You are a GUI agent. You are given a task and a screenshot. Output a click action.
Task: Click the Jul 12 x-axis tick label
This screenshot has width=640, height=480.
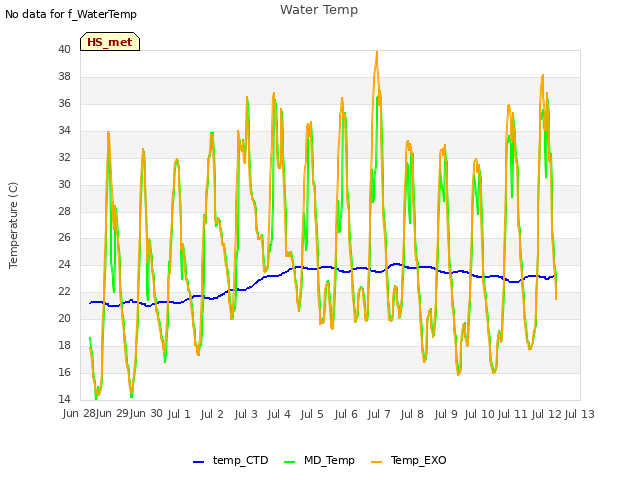547,414
